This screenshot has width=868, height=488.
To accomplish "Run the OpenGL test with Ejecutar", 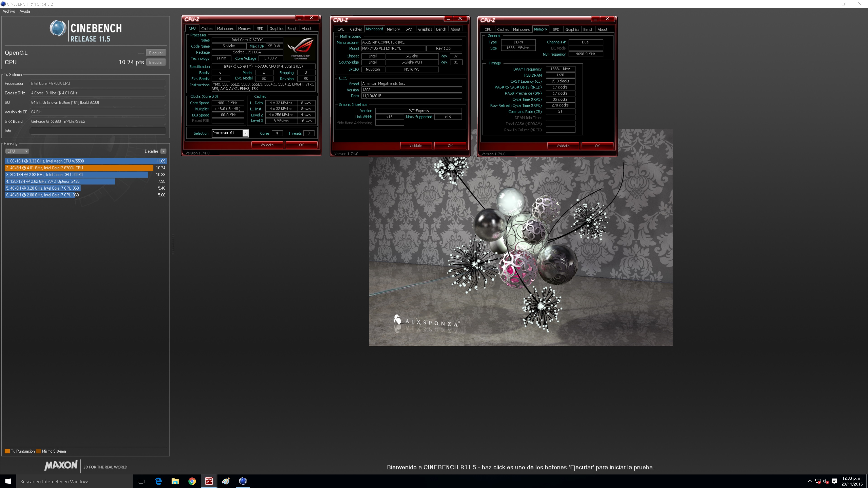I will pyautogui.click(x=156, y=53).
